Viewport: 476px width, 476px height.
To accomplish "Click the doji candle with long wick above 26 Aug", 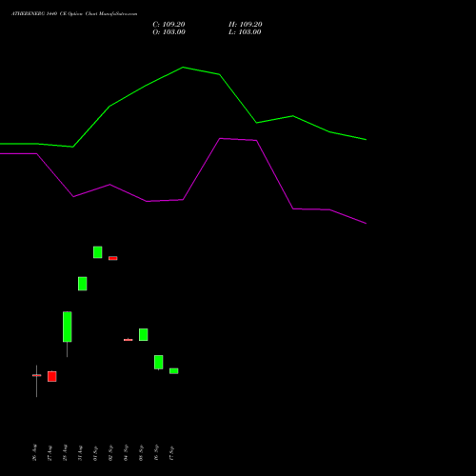I will [x=37, y=375].
